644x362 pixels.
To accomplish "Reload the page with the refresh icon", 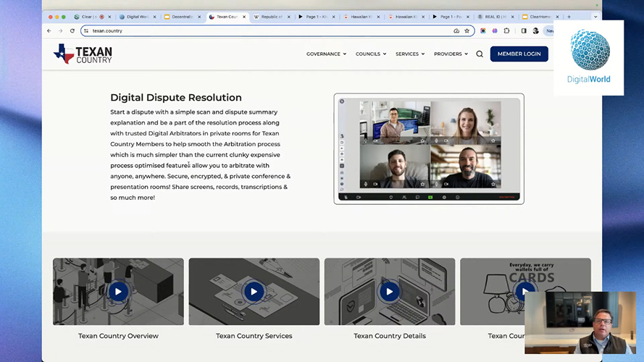I will click(x=72, y=31).
